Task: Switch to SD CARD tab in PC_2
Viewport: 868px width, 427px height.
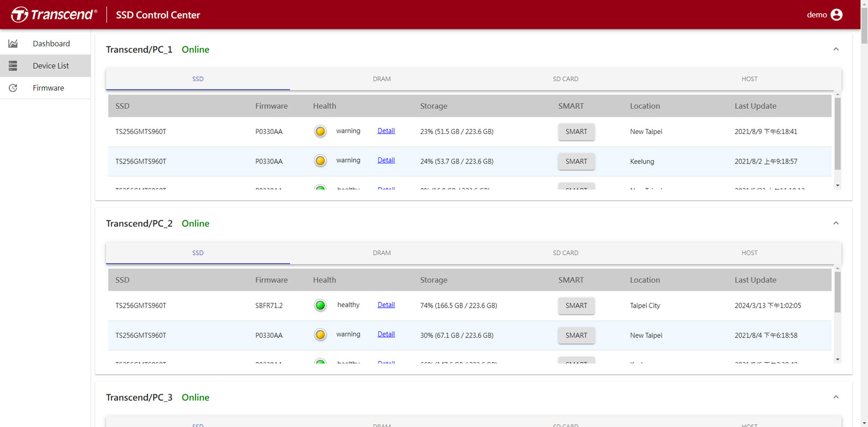Action: point(566,253)
